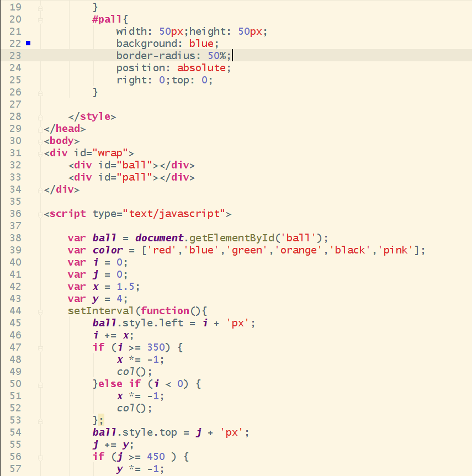The width and height of the screenshot is (472, 476).
Task: Click the closing </style> tag
Action: tap(92, 117)
